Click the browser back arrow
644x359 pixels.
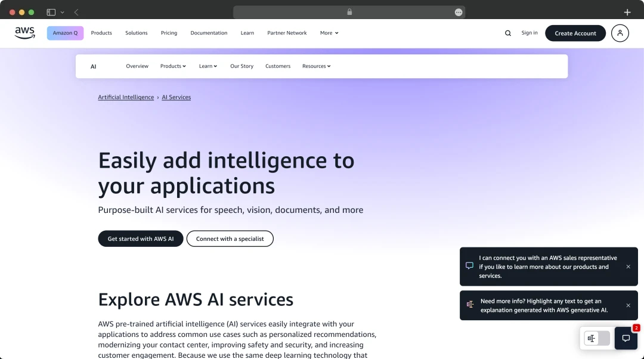click(x=75, y=11)
